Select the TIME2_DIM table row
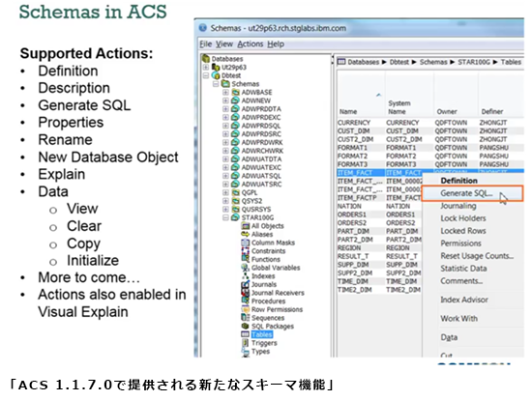This screenshot has height=401, width=532. (379, 290)
